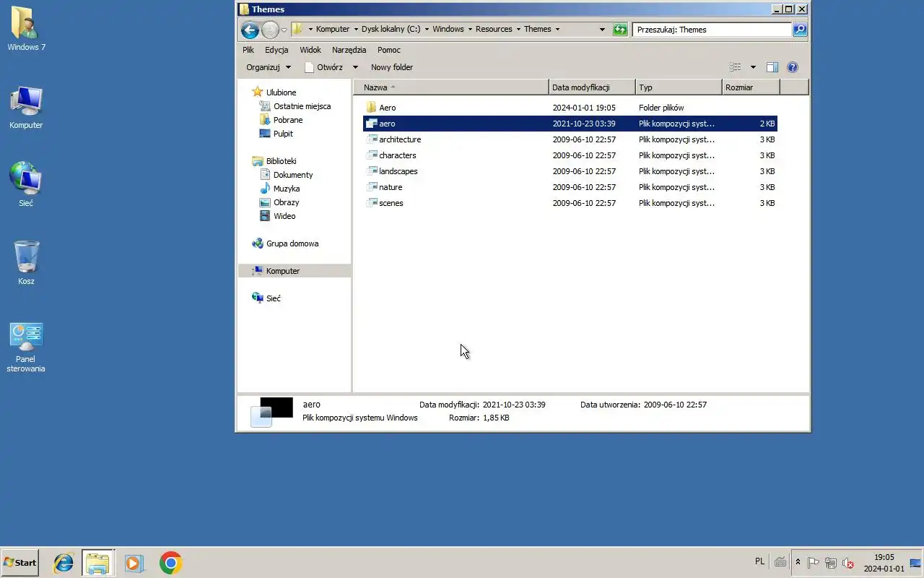Select Sieć in navigation pane
Image resolution: width=924 pixels, height=578 pixels.
click(x=273, y=298)
